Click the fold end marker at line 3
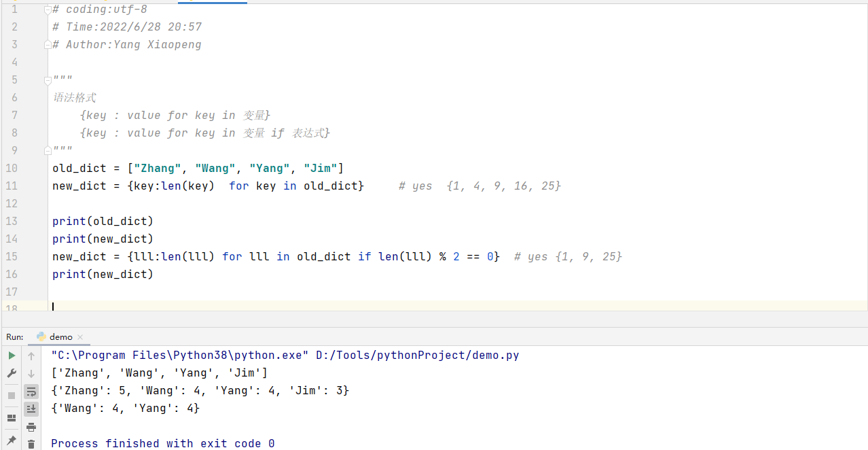 click(x=48, y=44)
